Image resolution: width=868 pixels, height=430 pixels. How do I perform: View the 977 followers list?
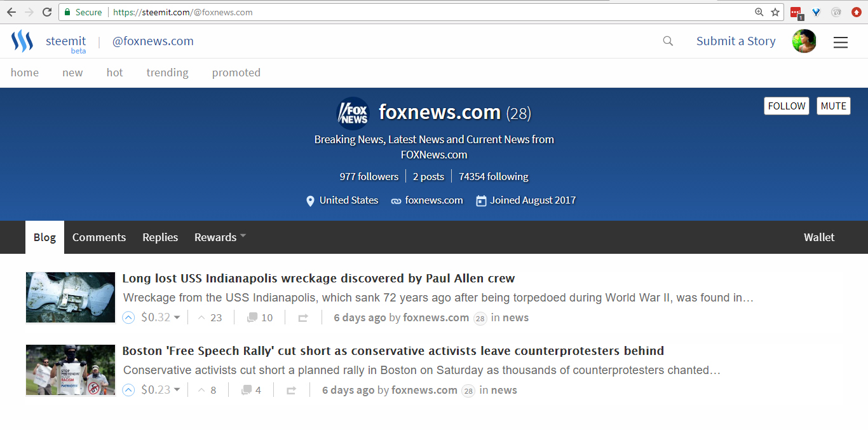tap(369, 177)
